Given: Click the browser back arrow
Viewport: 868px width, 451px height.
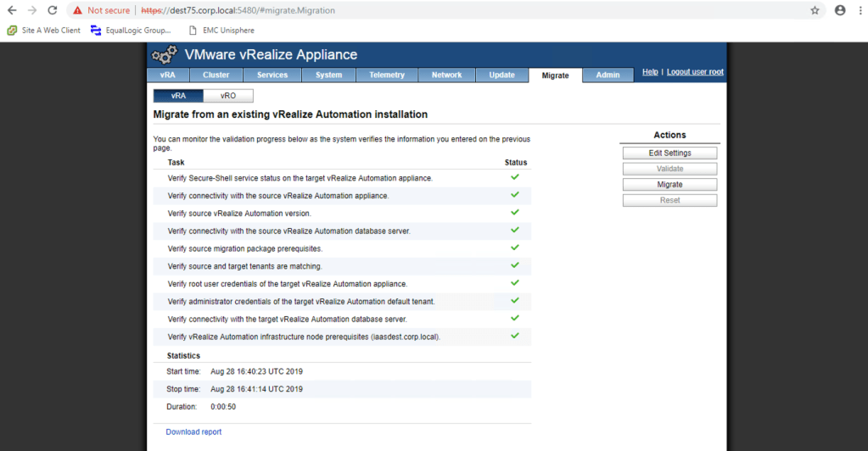Looking at the screenshot, I should click(x=12, y=10).
